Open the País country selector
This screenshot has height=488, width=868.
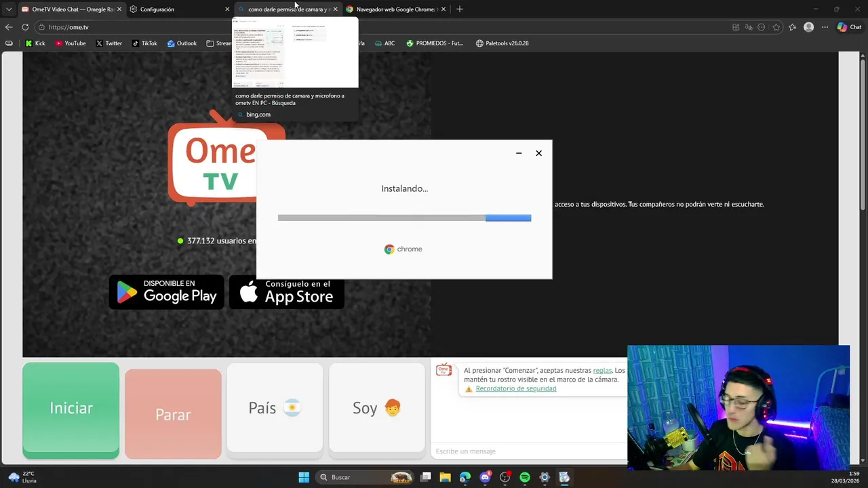coord(275,408)
